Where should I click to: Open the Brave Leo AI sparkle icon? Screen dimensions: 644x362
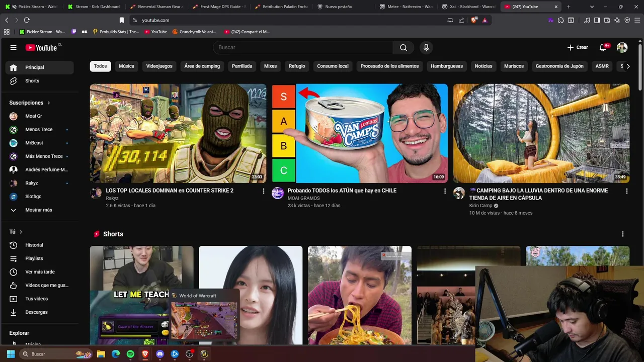click(x=617, y=20)
